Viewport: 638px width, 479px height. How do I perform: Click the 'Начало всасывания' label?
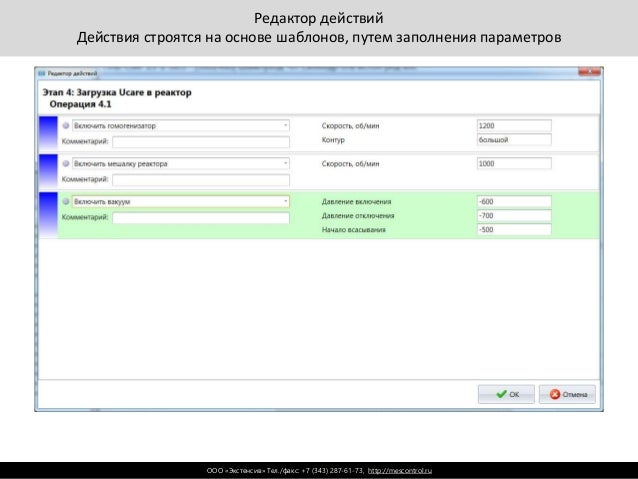(354, 230)
